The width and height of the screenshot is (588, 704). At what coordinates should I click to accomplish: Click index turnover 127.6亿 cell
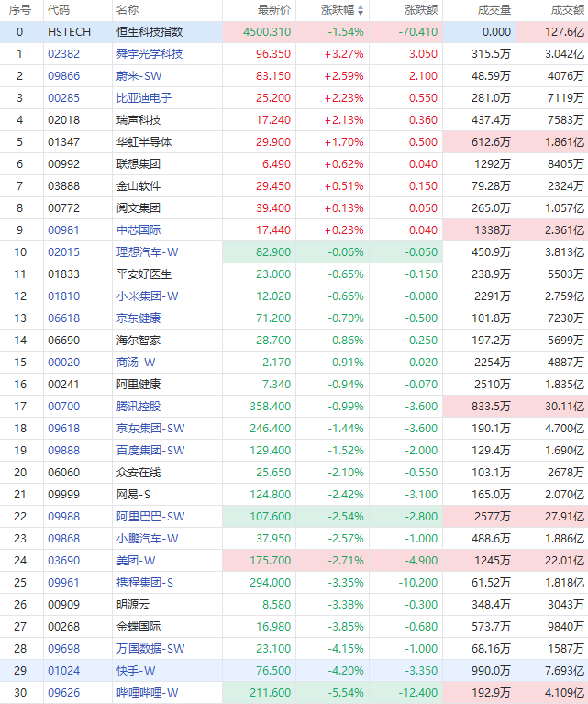click(552, 32)
